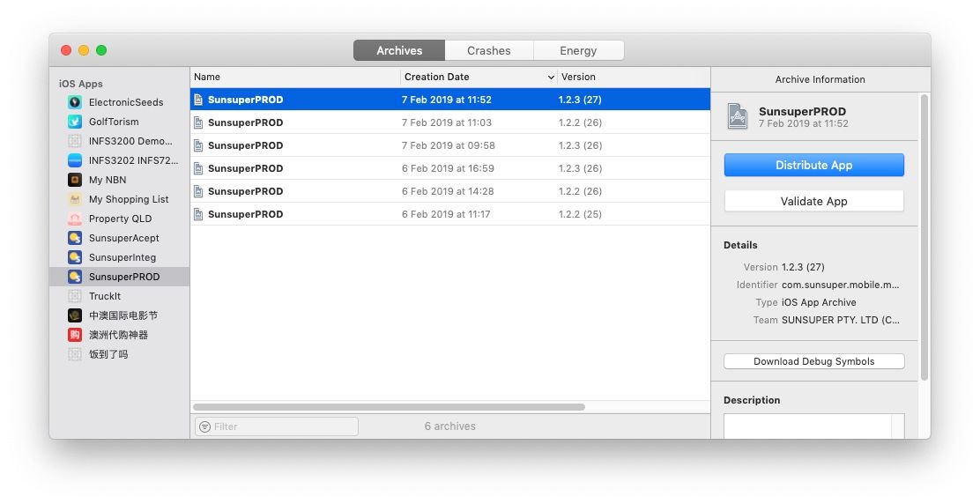Viewport: 980px width, 504px height.
Task: Sort archives by Version column header
Action: coord(633,77)
